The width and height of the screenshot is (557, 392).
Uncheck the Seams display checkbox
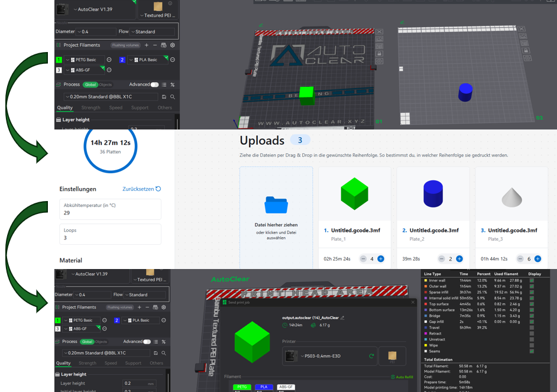(x=532, y=351)
